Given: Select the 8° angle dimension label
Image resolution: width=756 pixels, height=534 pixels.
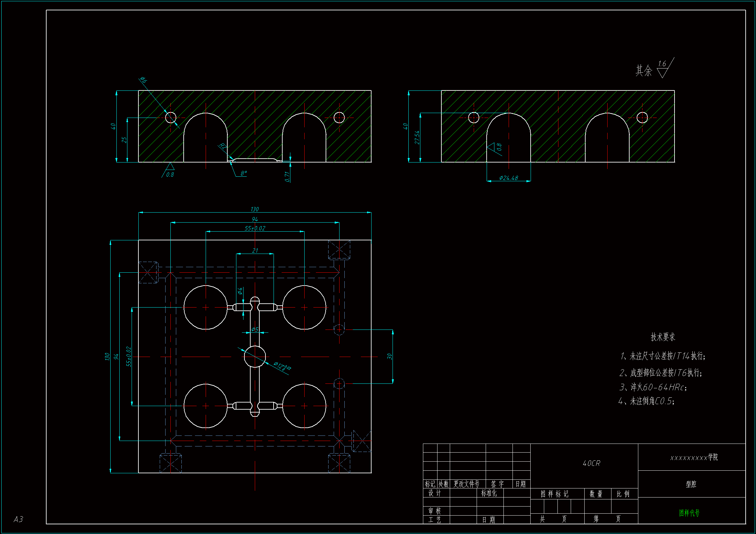Looking at the screenshot, I should coord(243,173).
